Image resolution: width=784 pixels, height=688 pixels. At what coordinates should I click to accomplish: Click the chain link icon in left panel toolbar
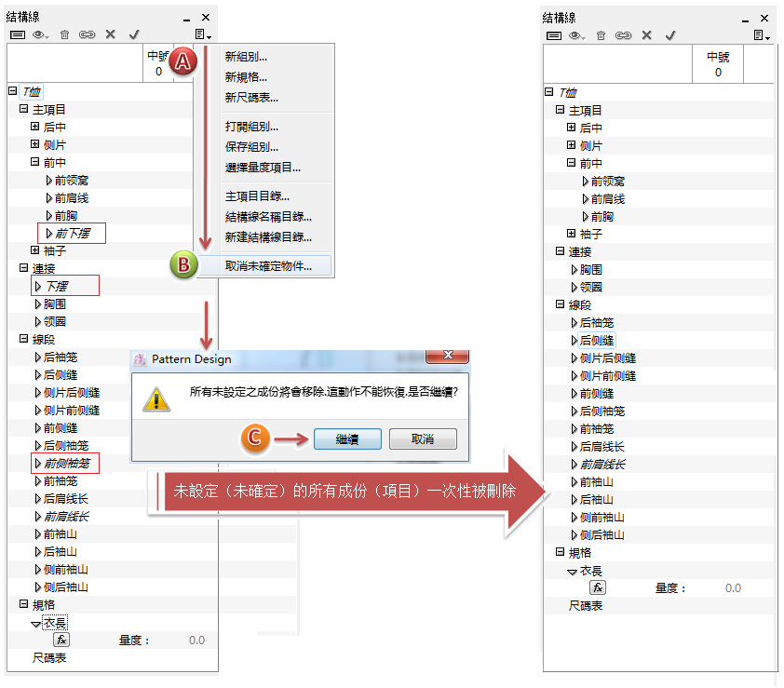[x=87, y=34]
